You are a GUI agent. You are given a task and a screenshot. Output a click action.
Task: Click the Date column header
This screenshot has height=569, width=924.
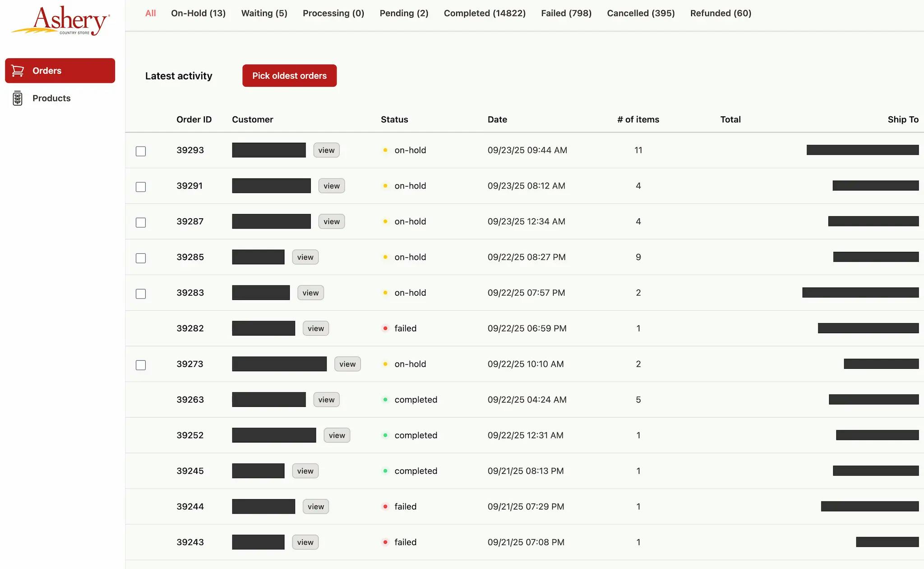point(497,119)
